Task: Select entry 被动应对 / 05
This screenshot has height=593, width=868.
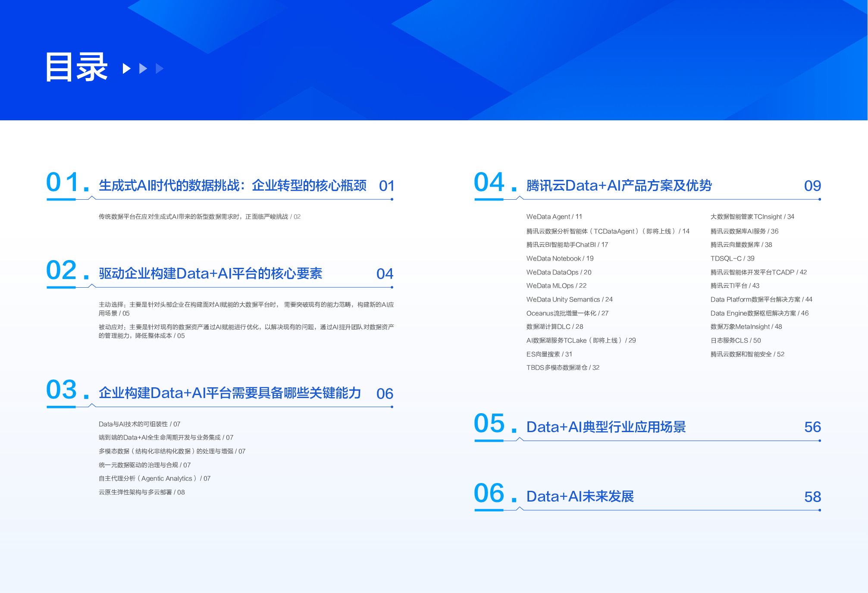Action: tap(246, 331)
